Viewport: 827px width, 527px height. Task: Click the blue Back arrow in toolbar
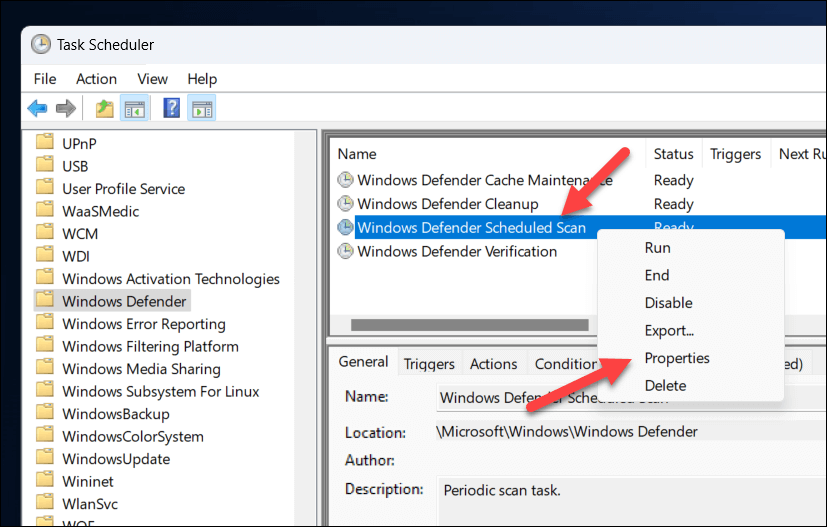click(38, 108)
